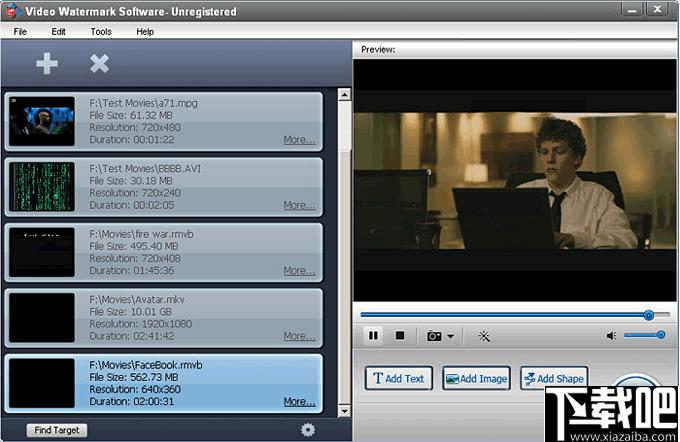Open settings via the gear icon
Viewport: 680px width, 442px height.
tap(308, 429)
